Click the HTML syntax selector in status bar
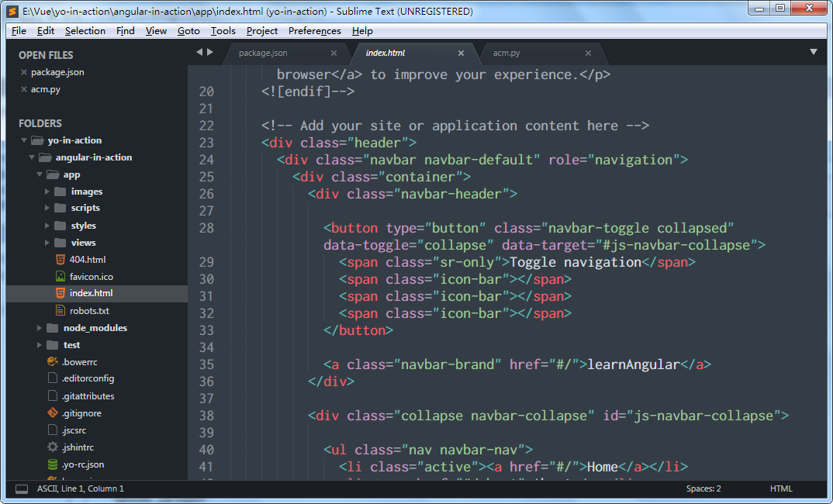Viewport: 833px width, 504px height. point(780,489)
